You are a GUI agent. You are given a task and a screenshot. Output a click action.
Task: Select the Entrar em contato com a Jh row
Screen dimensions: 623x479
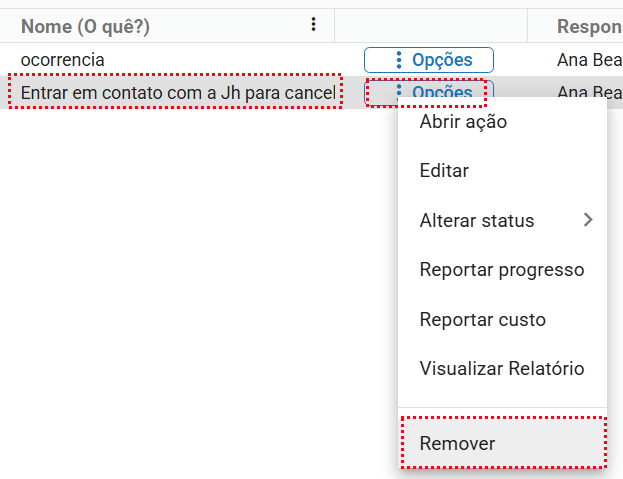176,93
